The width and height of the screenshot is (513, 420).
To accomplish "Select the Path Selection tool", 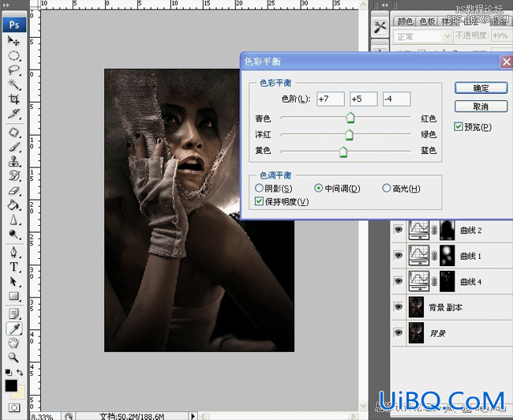I will click(x=13, y=281).
